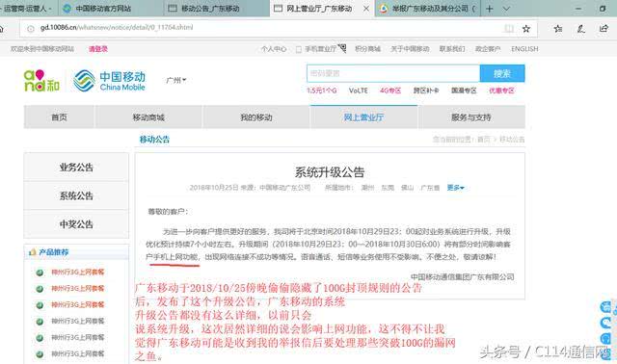617x364 pixels.
Task: Click the site information icon before URL
Action: point(30,28)
